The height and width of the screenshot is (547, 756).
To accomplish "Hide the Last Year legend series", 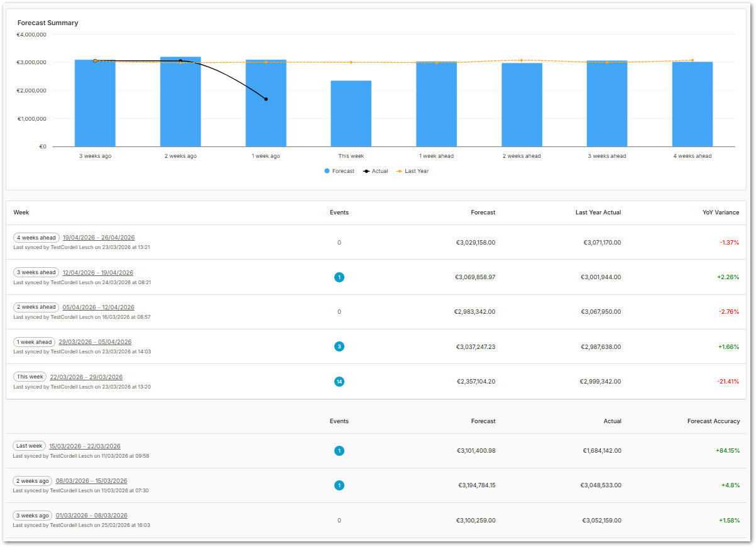I will coord(412,171).
